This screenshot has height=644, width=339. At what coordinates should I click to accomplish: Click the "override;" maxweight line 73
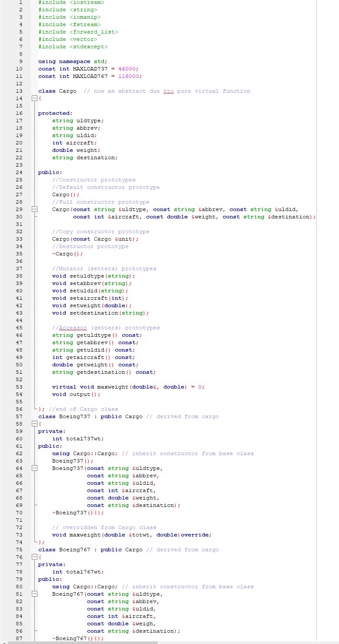(x=132, y=535)
